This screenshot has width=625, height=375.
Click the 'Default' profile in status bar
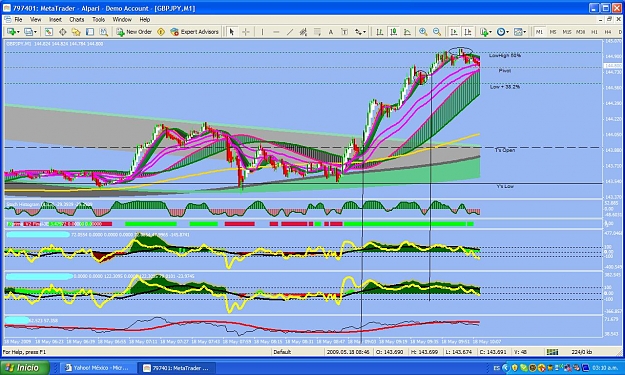click(x=282, y=352)
